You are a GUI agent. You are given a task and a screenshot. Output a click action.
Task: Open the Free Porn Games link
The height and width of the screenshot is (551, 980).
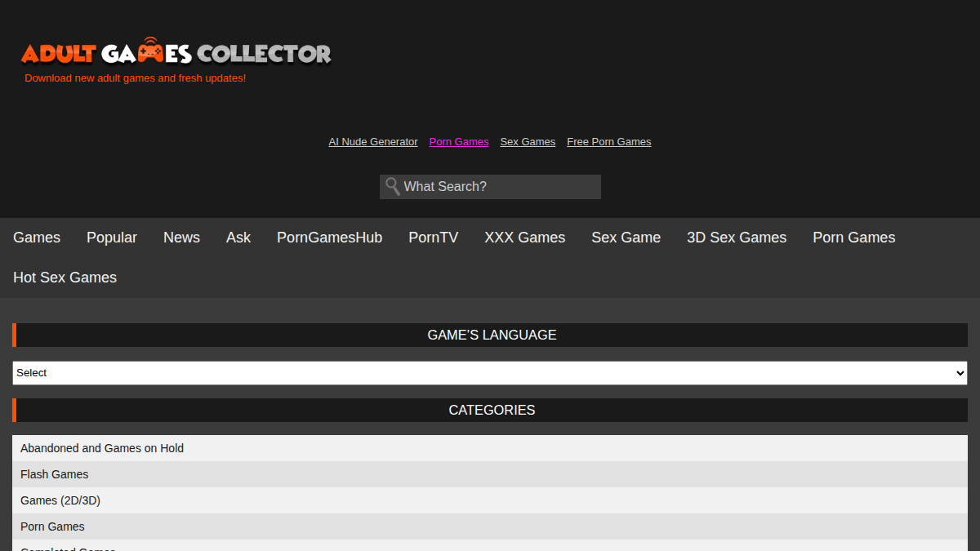pyautogui.click(x=609, y=142)
